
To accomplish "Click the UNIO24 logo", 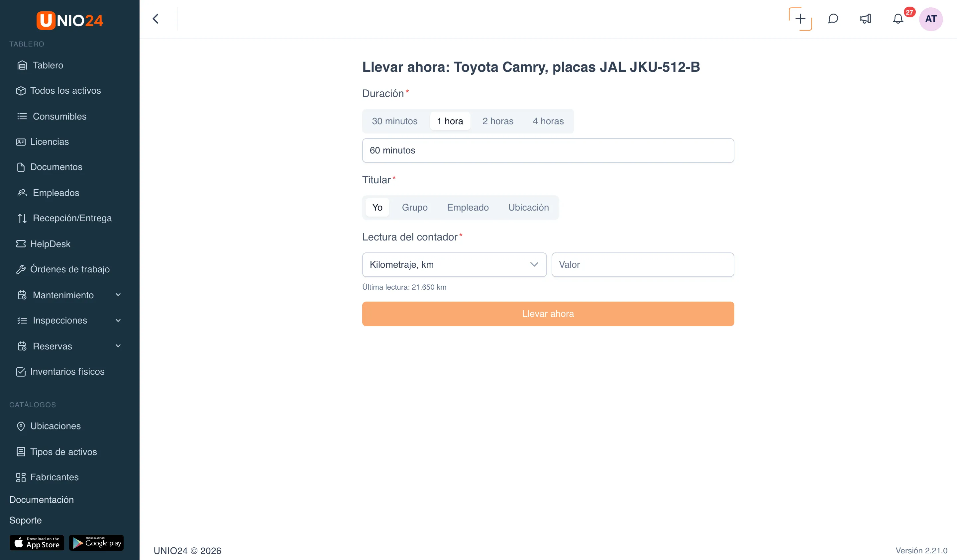I will tap(69, 20).
